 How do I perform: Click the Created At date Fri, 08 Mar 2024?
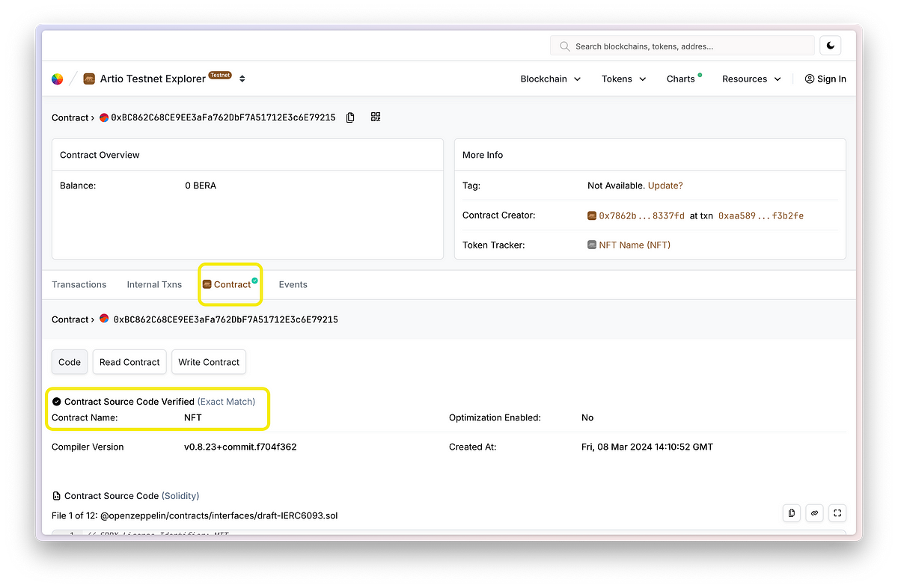647,447
